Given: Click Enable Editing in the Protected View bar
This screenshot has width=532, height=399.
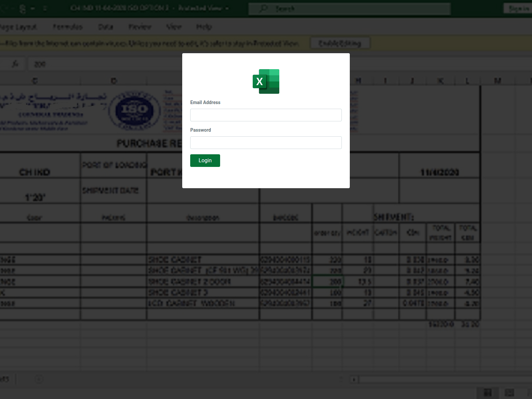Looking at the screenshot, I should [340, 43].
